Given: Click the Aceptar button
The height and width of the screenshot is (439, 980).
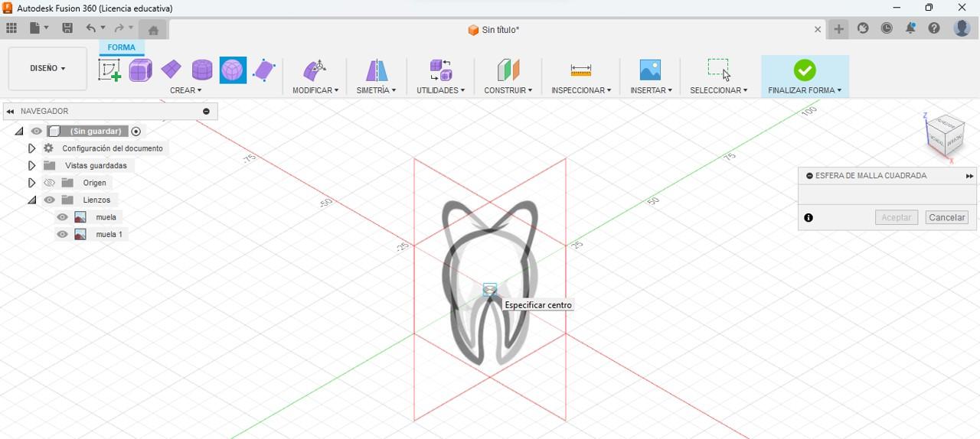Looking at the screenshot, I should 896,217.
